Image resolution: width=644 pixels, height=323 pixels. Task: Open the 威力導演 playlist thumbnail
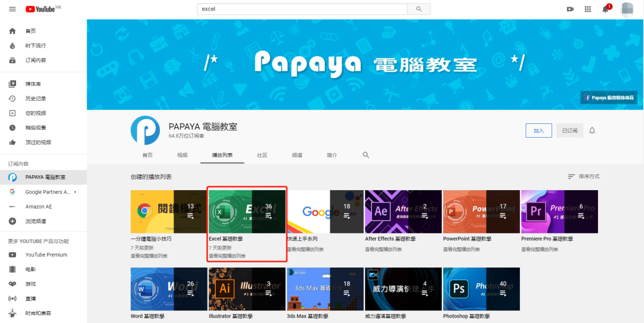[403, 289]
